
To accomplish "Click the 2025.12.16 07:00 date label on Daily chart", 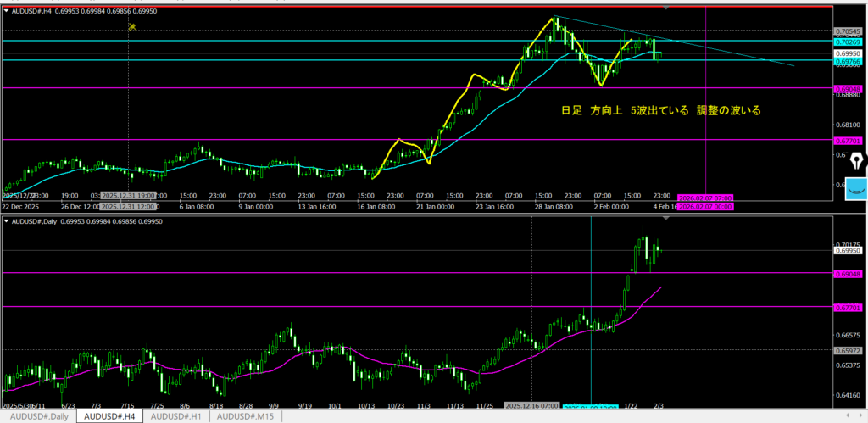I will coord(530,405).
